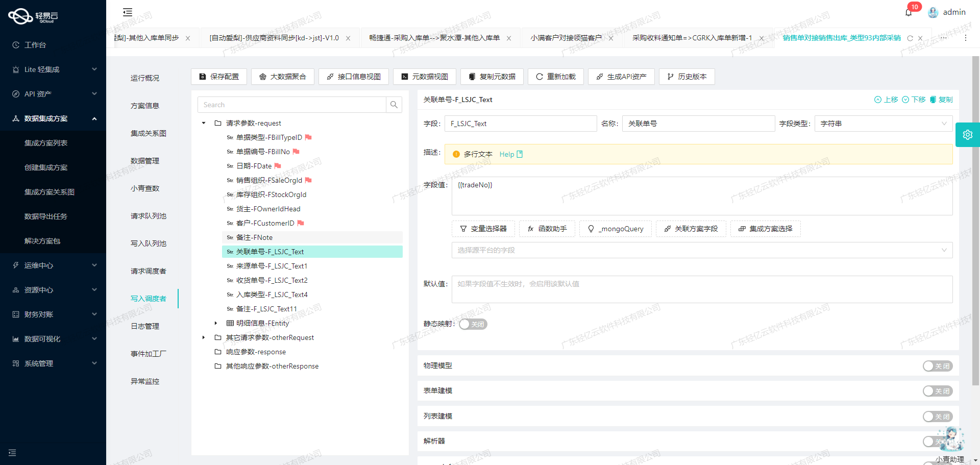The width and height of the screenshot is (980, 465).
Task: Click 集成方案选择 button
Action: (766, 229)
